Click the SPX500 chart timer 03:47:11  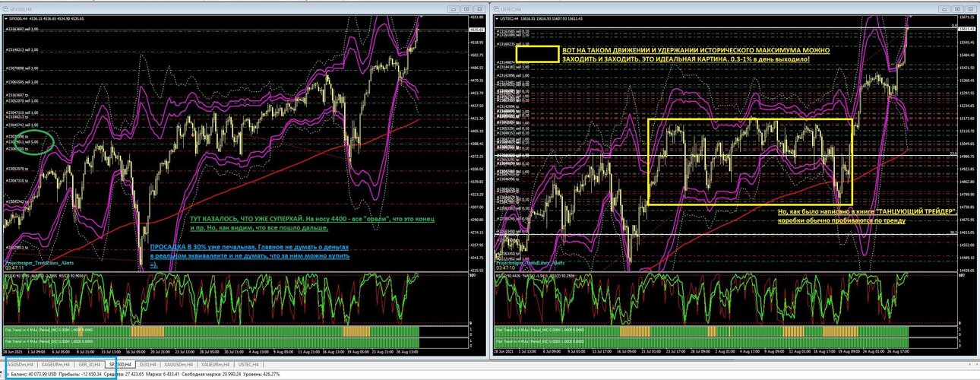point(14,268)
